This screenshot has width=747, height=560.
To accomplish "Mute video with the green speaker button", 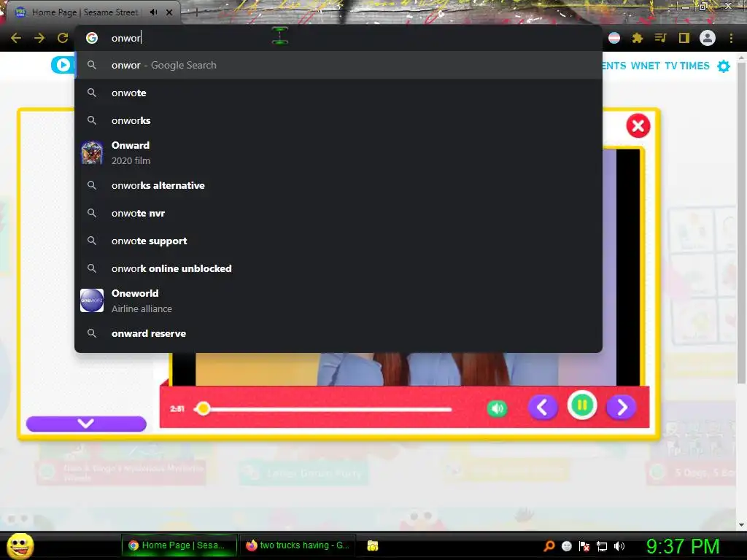I will [497, 408].
